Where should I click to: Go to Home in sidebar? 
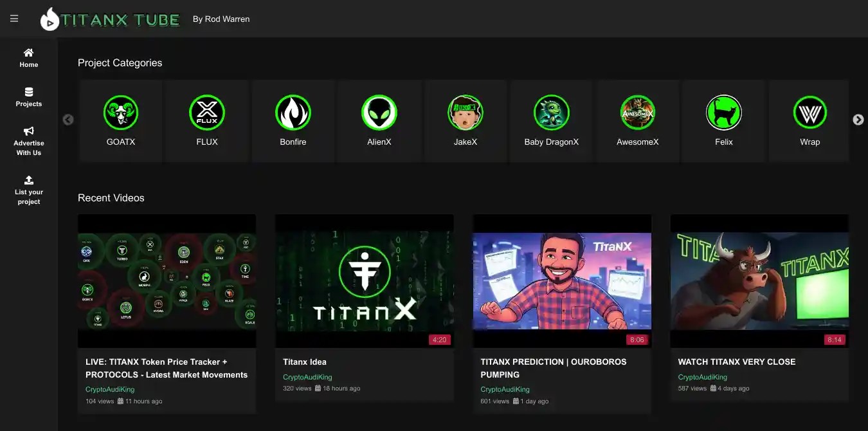tap(29, 58)
